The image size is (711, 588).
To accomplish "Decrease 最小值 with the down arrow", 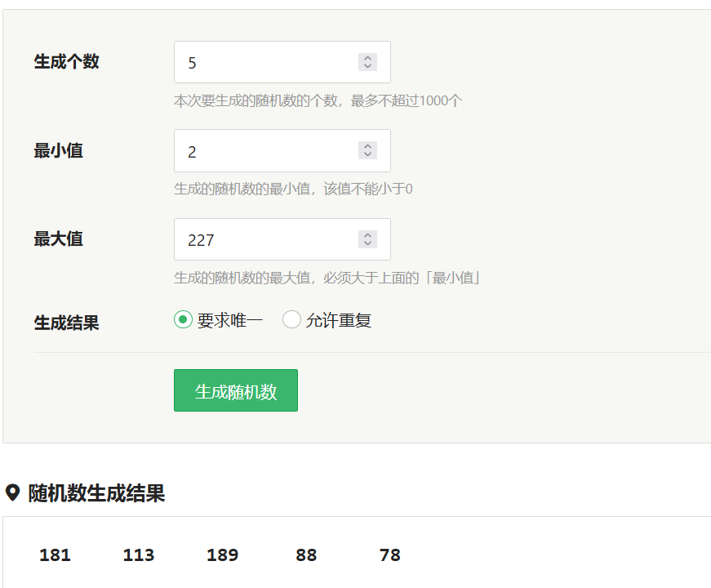I will coord(367,154).
